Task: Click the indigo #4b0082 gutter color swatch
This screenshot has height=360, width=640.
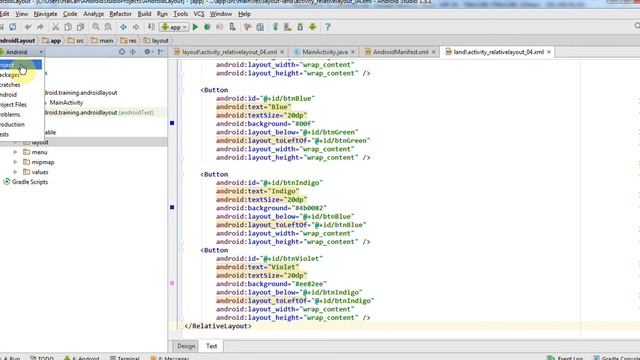Action: (172, 207)
